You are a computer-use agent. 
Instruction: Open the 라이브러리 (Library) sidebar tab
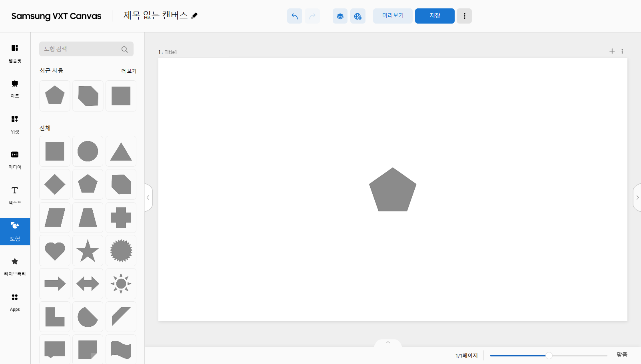15,267
